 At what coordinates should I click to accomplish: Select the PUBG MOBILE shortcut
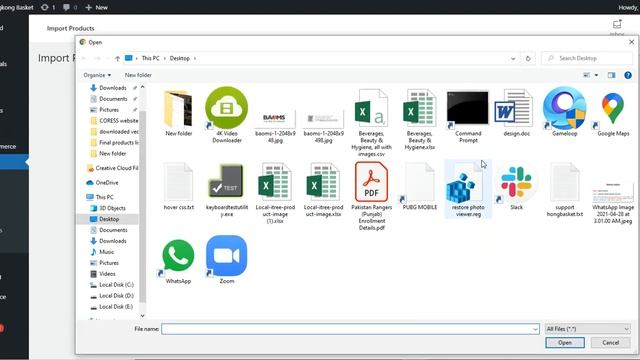pyautogui.click(x=419, y=182)
